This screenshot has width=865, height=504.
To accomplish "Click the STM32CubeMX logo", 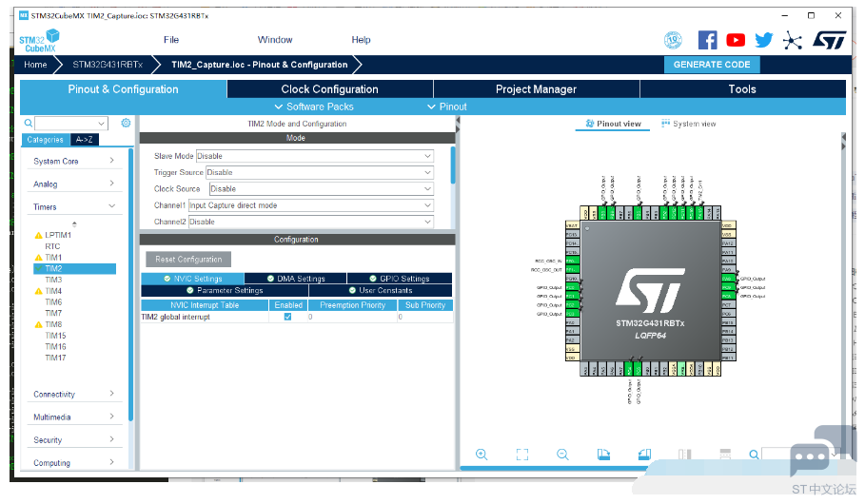I will [39, 40].
